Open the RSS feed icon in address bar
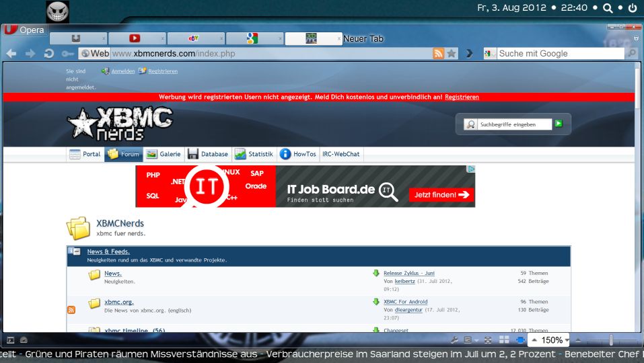This screenshot has height=363, width=644. (x=438, y=53)
